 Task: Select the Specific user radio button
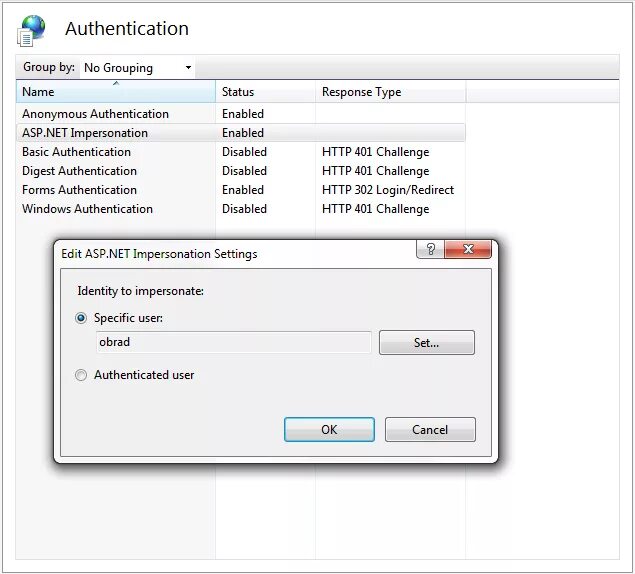(81, 318)
